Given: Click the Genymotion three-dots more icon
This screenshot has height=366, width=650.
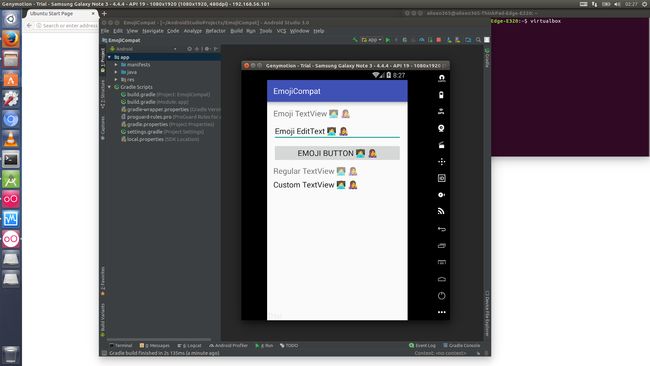Looking at the screenshot, I should (x=441, y=312).
